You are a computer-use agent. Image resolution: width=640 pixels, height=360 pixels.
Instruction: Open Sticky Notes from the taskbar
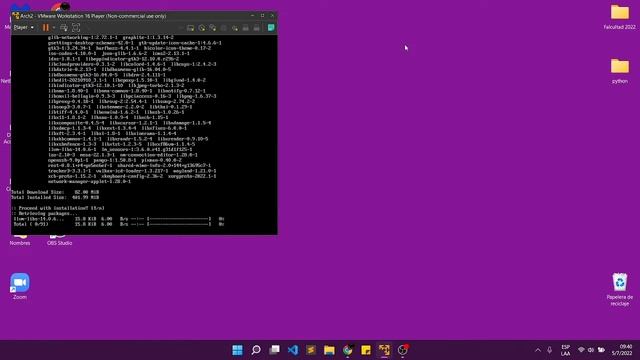(366, 350)
